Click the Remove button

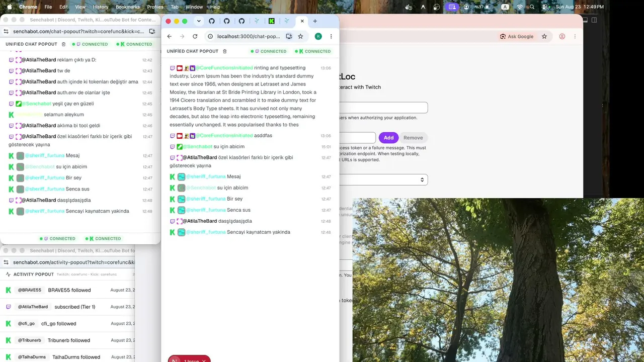pos(413,138)
